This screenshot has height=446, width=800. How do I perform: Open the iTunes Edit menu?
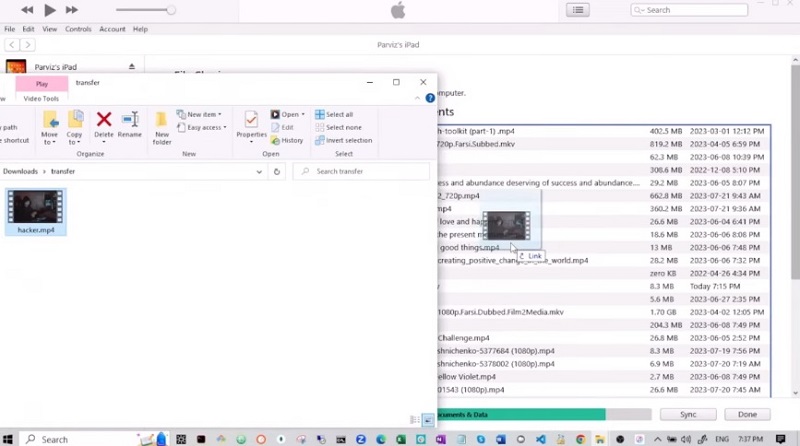coord(29,29)
